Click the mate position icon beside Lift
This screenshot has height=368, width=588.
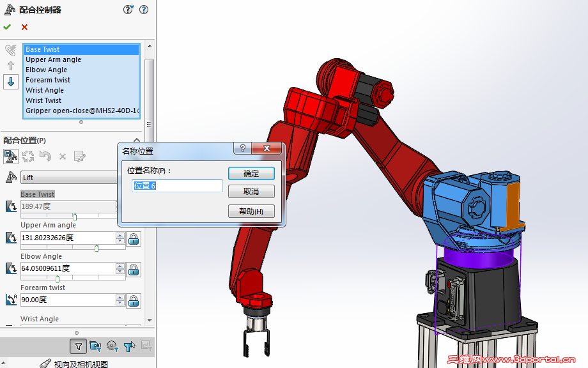tap(12, 177)
